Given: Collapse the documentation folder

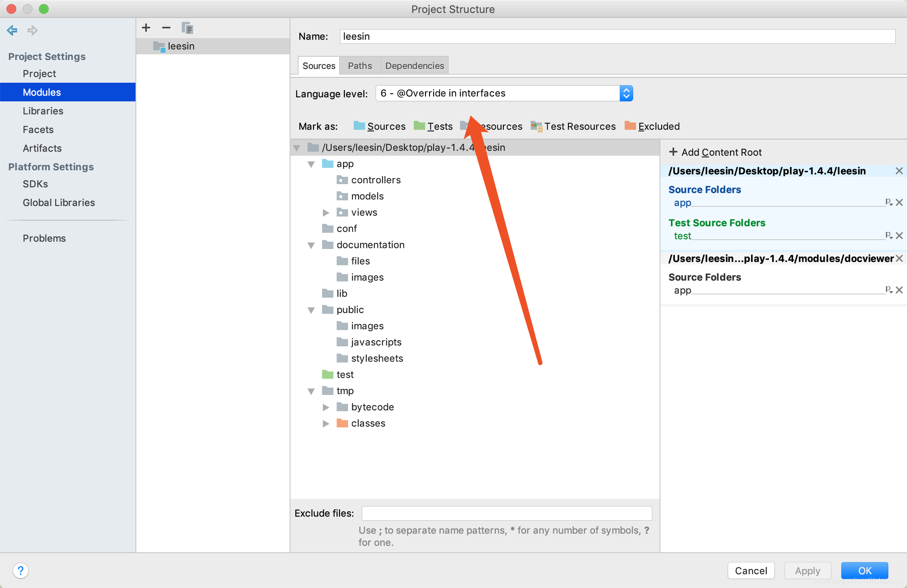Looking at the screenshot, I should 311,245.
